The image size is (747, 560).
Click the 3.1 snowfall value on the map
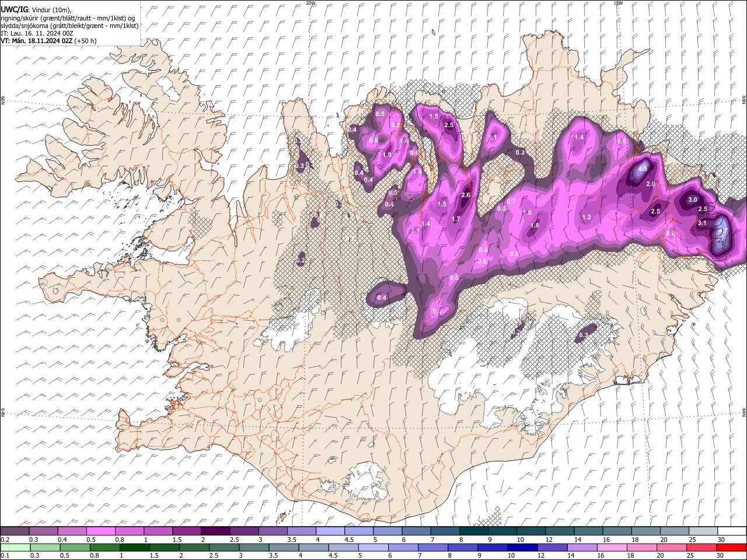click(x=702, y=223)
